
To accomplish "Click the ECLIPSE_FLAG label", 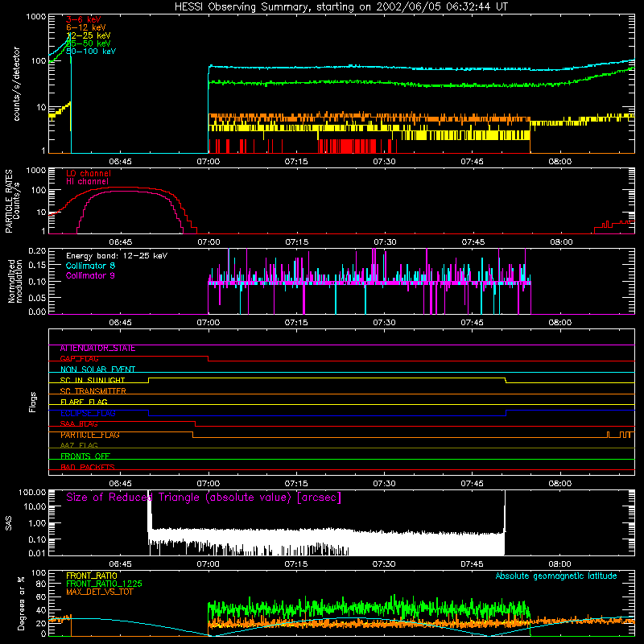I will pyautogui.click(x=88, y=413).
